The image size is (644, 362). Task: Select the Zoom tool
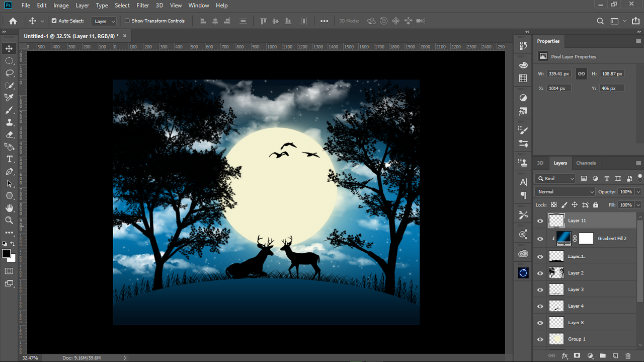pyautogui.click(x=9, y=220)
